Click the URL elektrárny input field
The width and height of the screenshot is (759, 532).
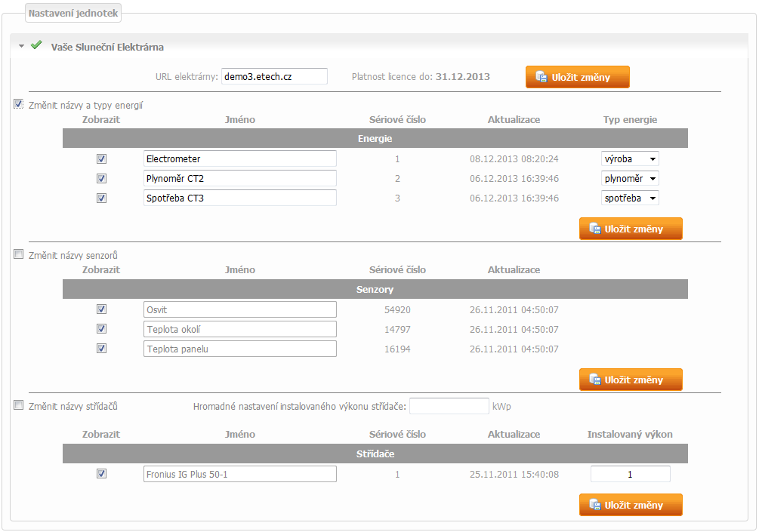(x=274, y=76)
